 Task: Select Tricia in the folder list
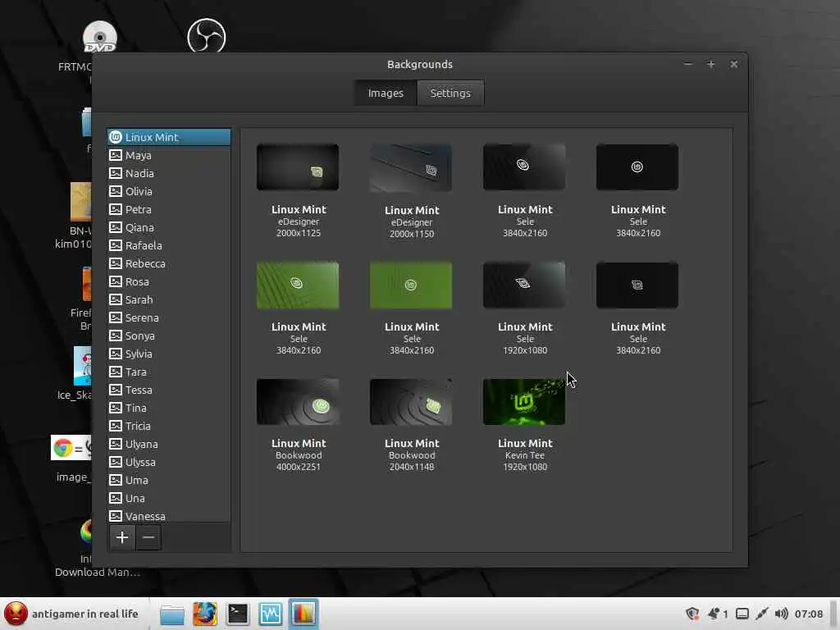tap(169, 426)
